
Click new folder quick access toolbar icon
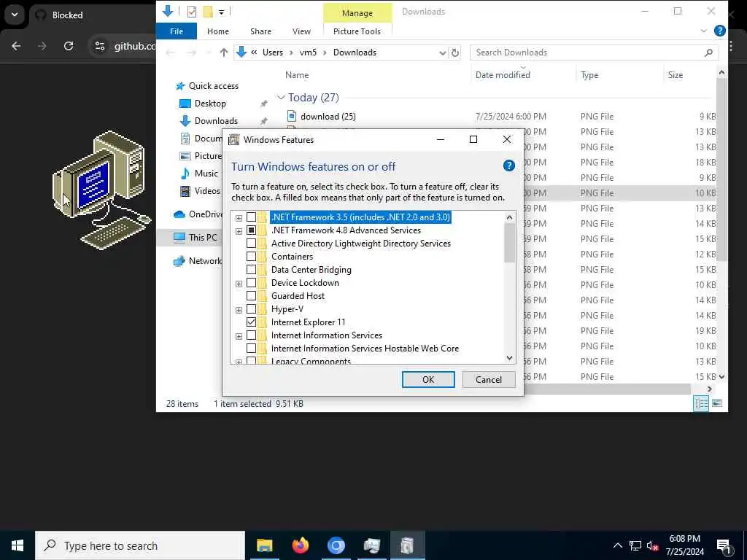point(208,12)
